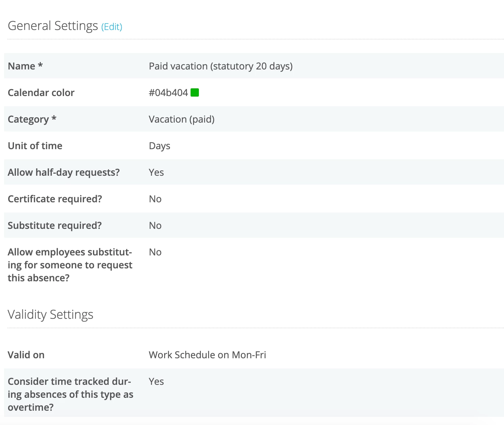Click No beside Allow employees substituting
The image size is (504, 425).
pyautogui.click(x=155, y=252)
